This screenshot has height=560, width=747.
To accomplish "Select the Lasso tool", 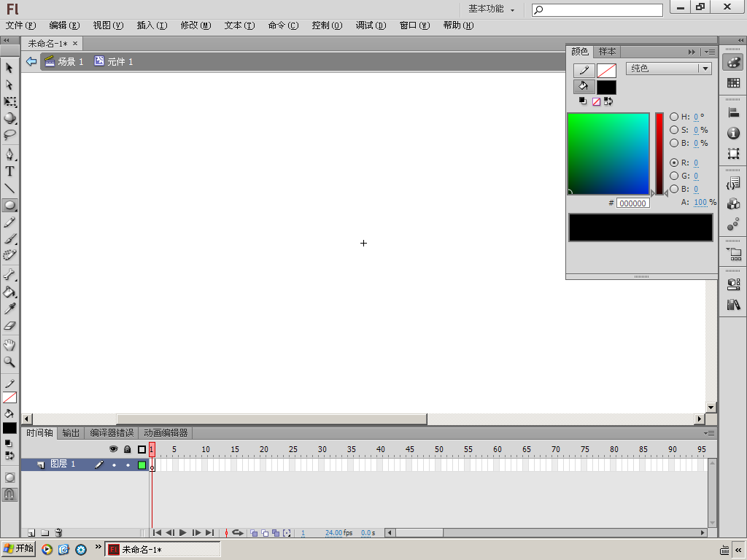I will [9, 135].
